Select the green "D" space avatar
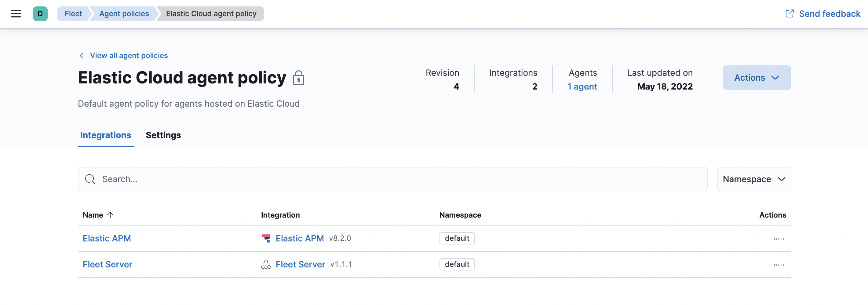Image resolution: width=868 pixels, height=305 pixels. coord(40,13)
